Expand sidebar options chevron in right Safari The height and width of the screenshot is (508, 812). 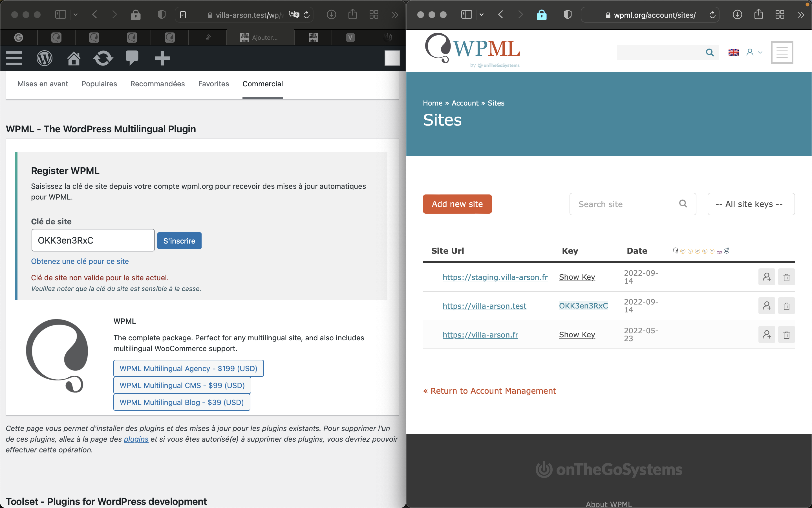(482, 14)
